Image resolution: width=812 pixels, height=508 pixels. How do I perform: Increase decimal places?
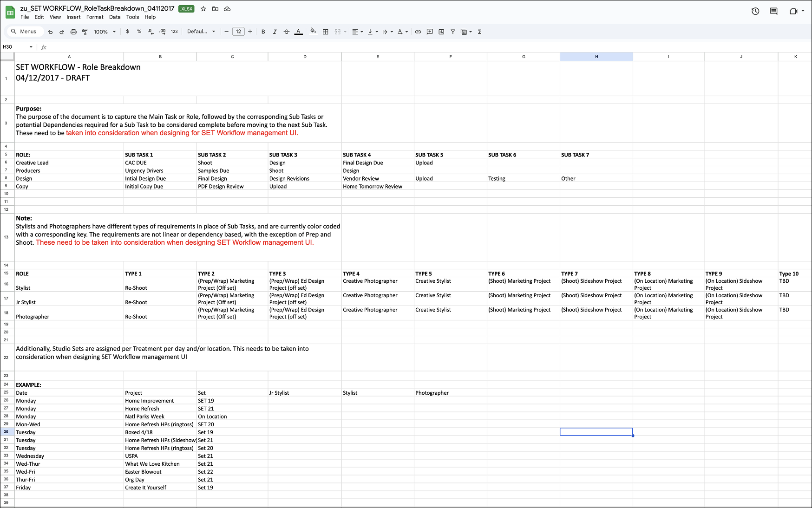(x=162, y=32)
